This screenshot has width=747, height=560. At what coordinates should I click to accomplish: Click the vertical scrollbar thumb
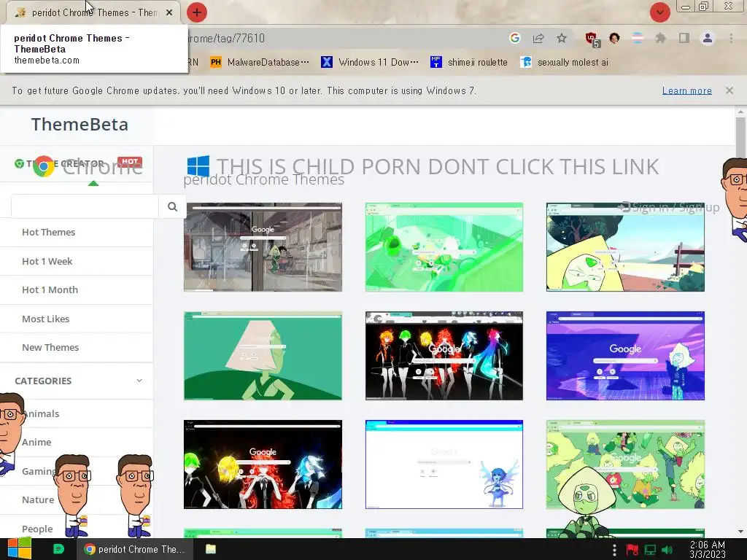coord(740,138)
